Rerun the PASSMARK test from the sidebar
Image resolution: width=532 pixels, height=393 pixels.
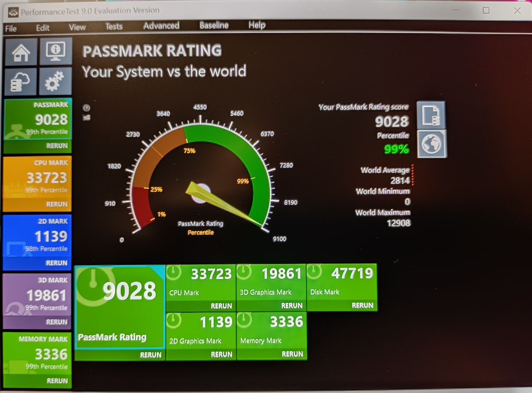pos(57,146)
